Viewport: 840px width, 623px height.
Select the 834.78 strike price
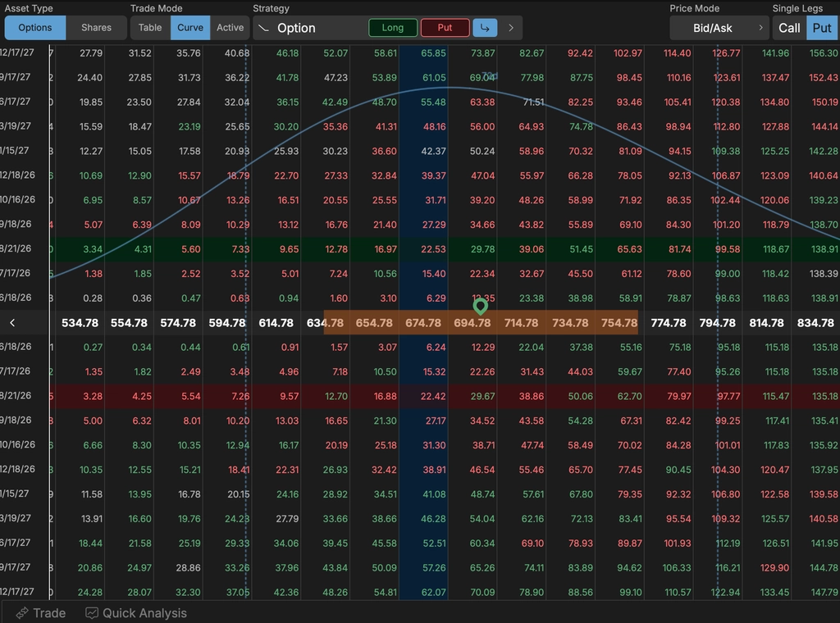pyautogui.click(x=815, y=323)
